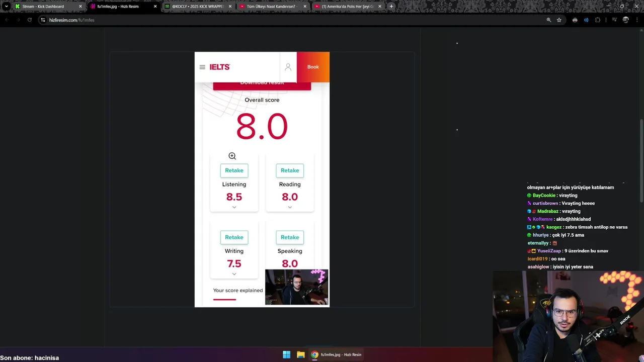Image resolution: width=644 pixels, height=362 pixels.
Task: Close the Amerika'da Polis tab
Action: coord(379,7)
